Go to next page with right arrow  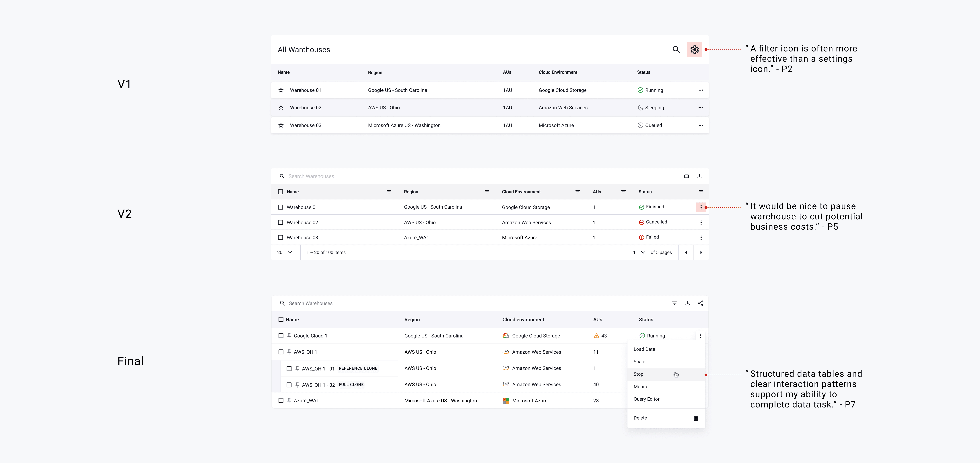pos(701,252)
